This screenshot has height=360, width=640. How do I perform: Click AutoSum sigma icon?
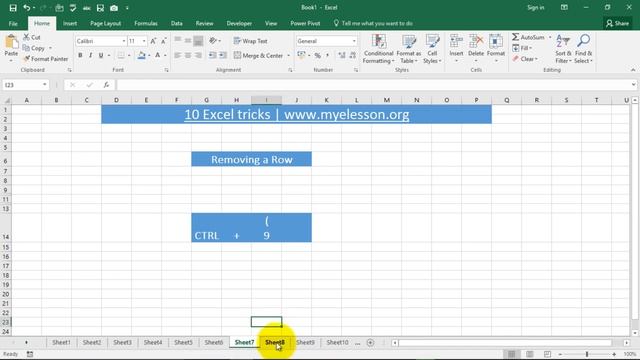pos(516,37)
